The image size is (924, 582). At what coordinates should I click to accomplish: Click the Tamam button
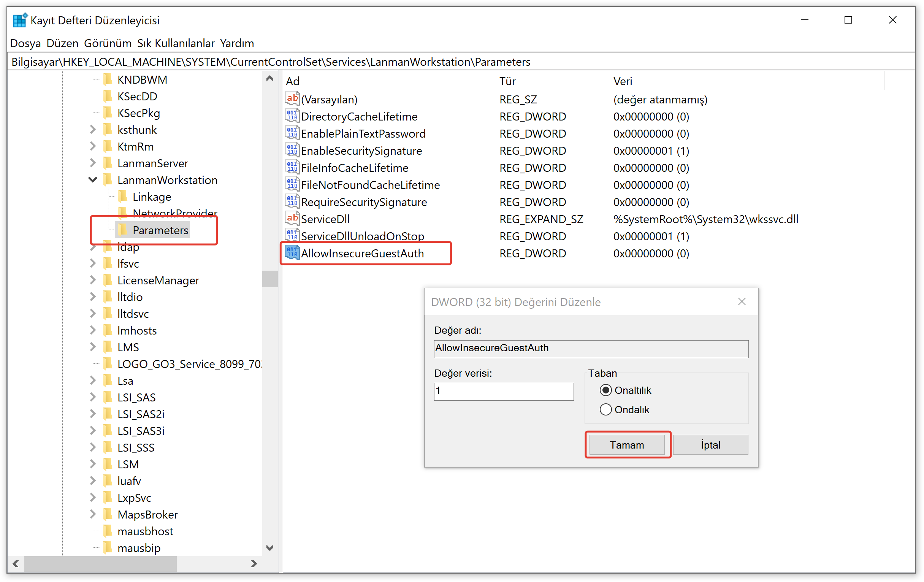[627, 445]
